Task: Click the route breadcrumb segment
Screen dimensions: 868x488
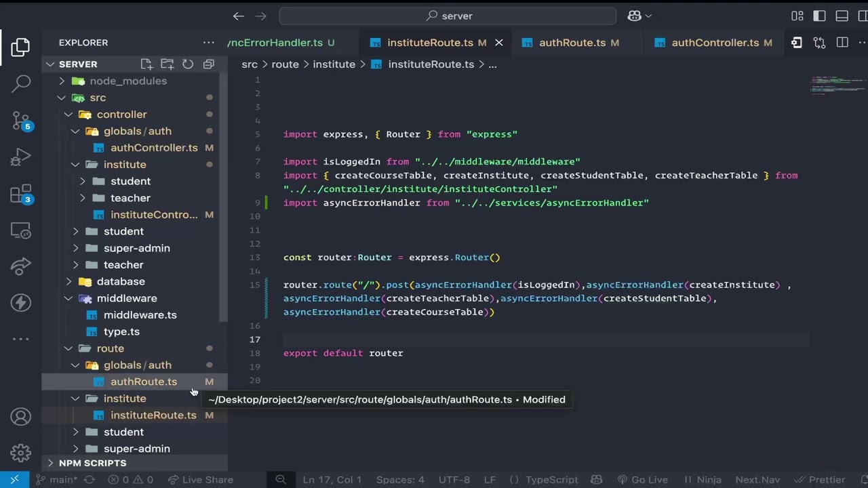Action: pos(285,64)
